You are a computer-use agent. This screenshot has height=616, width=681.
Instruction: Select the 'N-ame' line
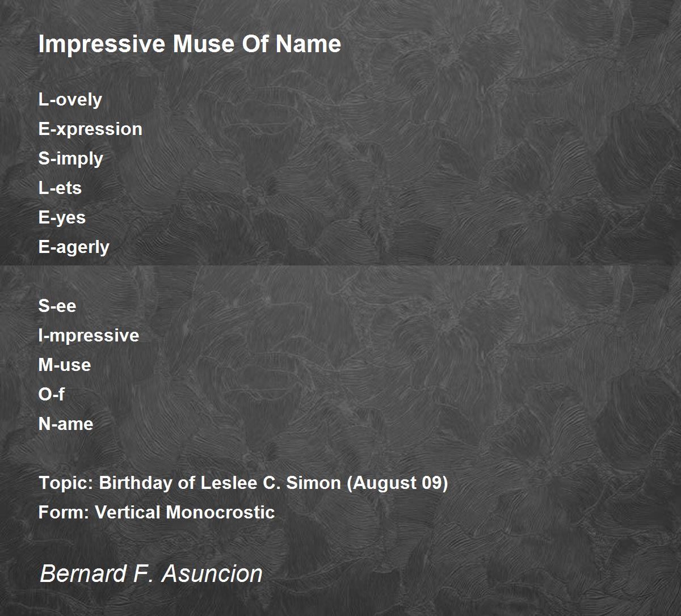point(66,424)
